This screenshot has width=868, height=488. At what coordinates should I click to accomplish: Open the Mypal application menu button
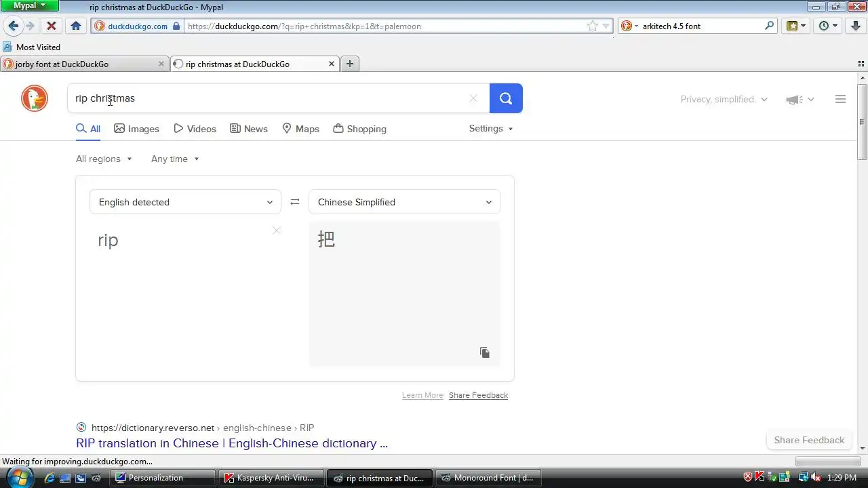click(x=30, y=5)
